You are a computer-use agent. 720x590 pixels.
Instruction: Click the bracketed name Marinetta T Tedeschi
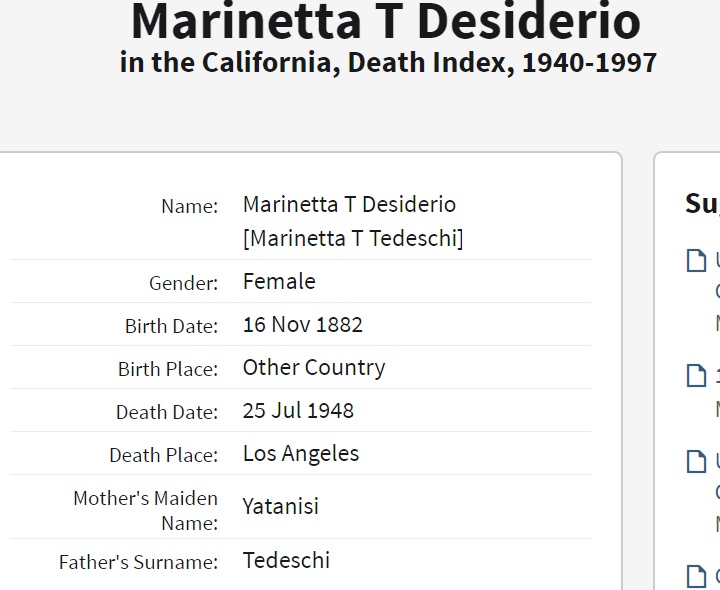click(x=353, y=239)
